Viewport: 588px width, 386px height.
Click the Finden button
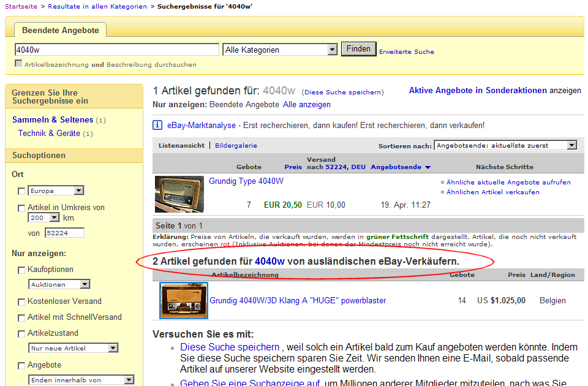358,49
